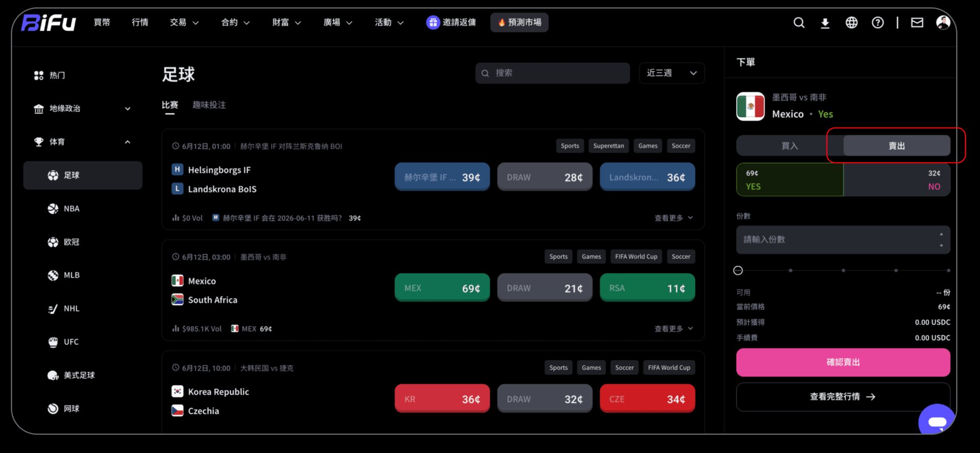Open 預測市場 in top navigation
This screenshot has height=453, width=980.
point(520,22)
